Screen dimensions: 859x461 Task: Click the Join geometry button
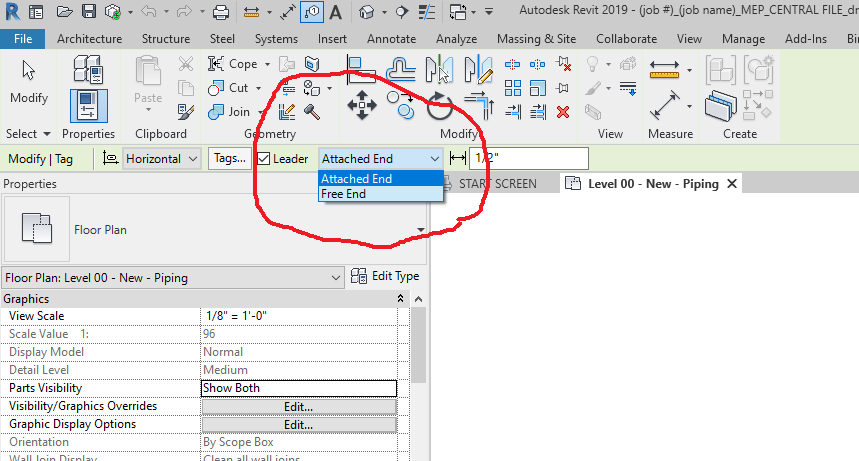(x=229, y=112)
